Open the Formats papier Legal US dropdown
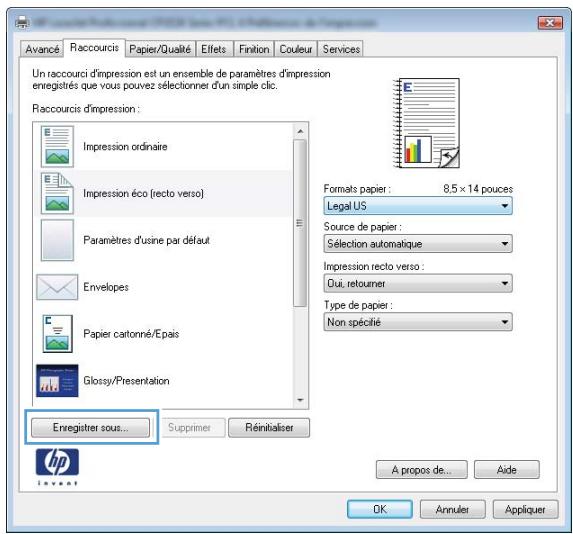573x534 pixels. coord(418,206)
